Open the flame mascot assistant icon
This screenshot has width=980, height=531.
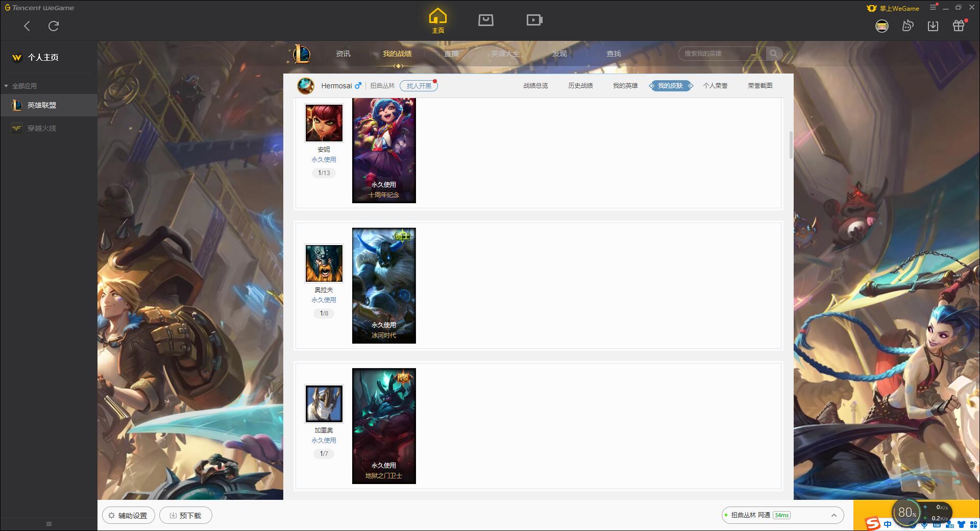point(908,26)
